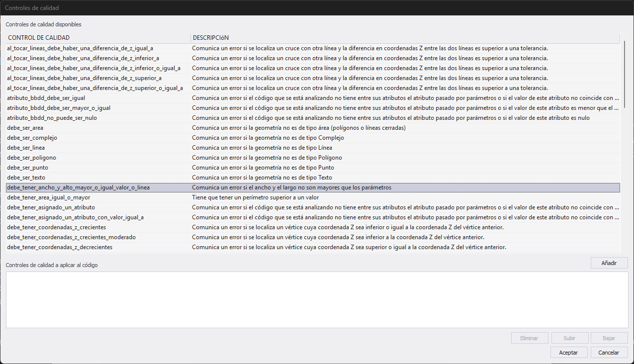
Task: Select the debe_ser_punto quality control
Action: 313,168
